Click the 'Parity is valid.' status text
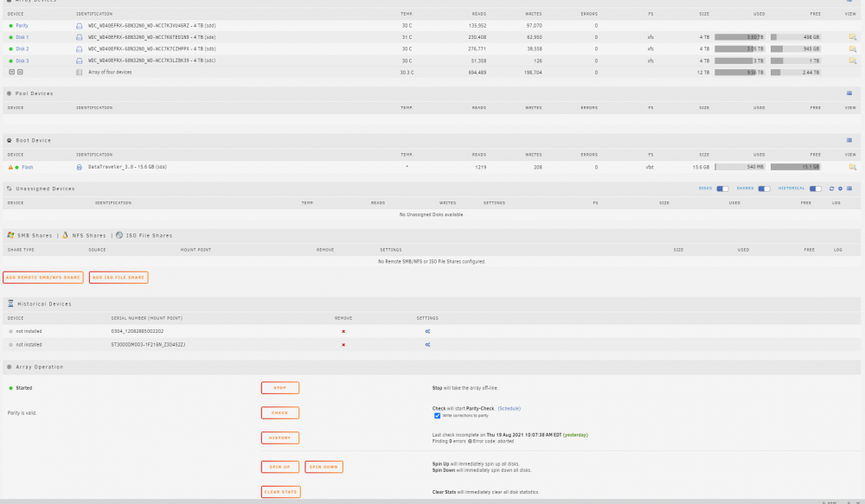 click(x=22, y=413)
